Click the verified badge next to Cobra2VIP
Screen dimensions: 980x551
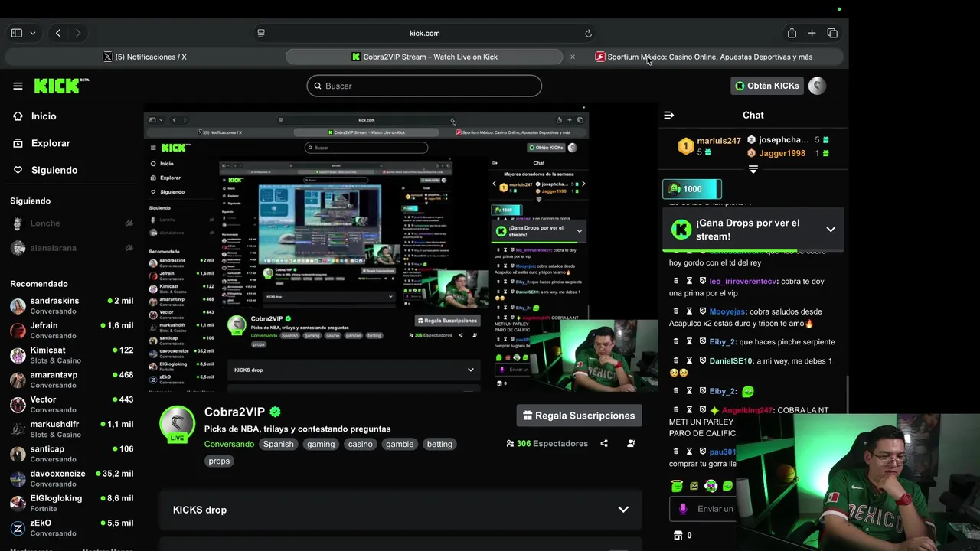[275, 412]
